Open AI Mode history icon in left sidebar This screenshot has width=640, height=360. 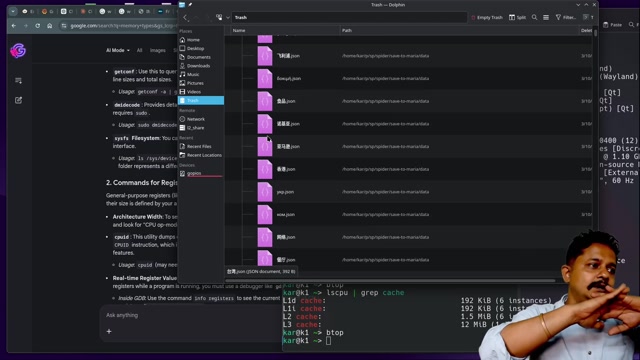point(18,81)
